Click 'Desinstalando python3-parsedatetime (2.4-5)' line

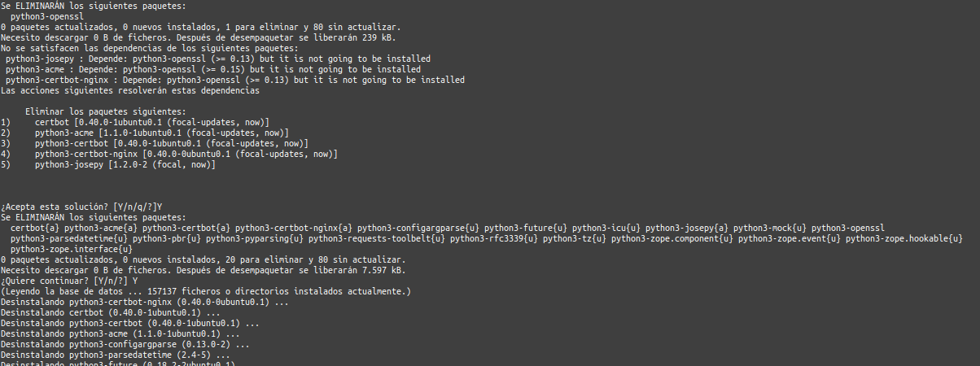[x=116, y=355]
